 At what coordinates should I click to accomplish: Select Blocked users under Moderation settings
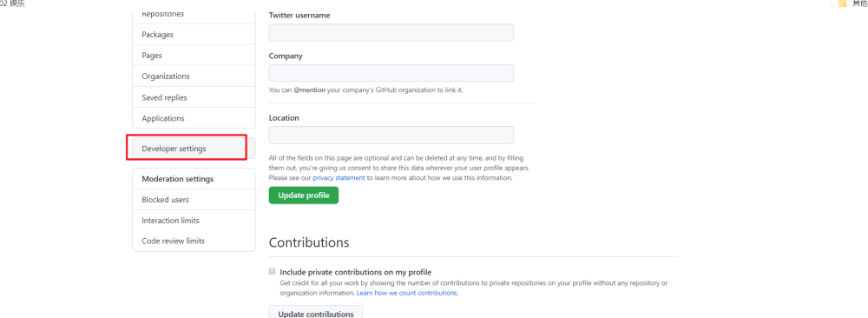click(x=194, y=200)
